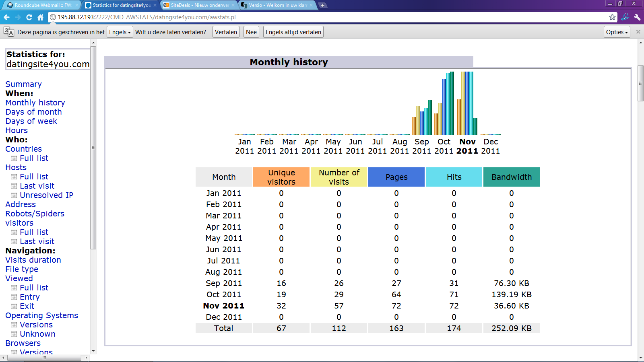Open a new tab with the plus button

coord(323,5)
